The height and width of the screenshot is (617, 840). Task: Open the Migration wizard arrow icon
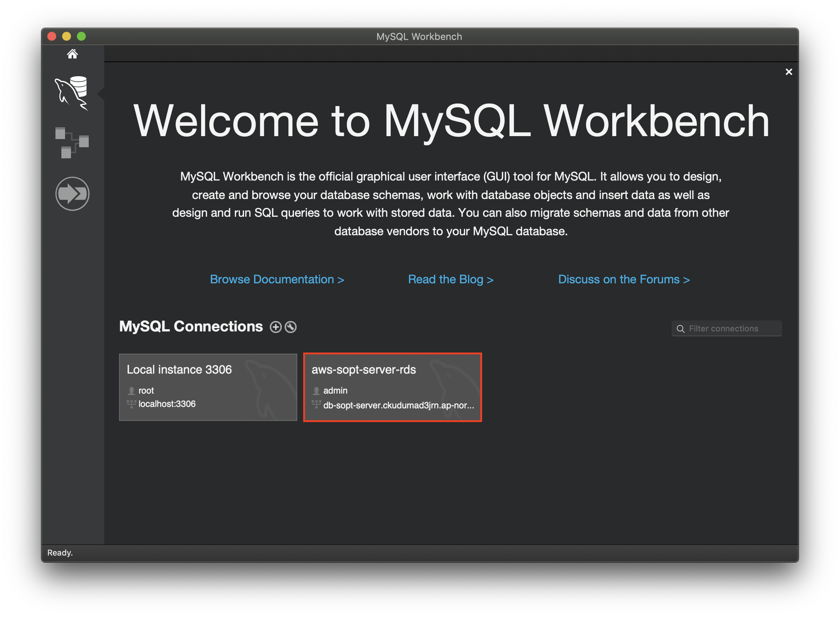click(x=72, y=194)
